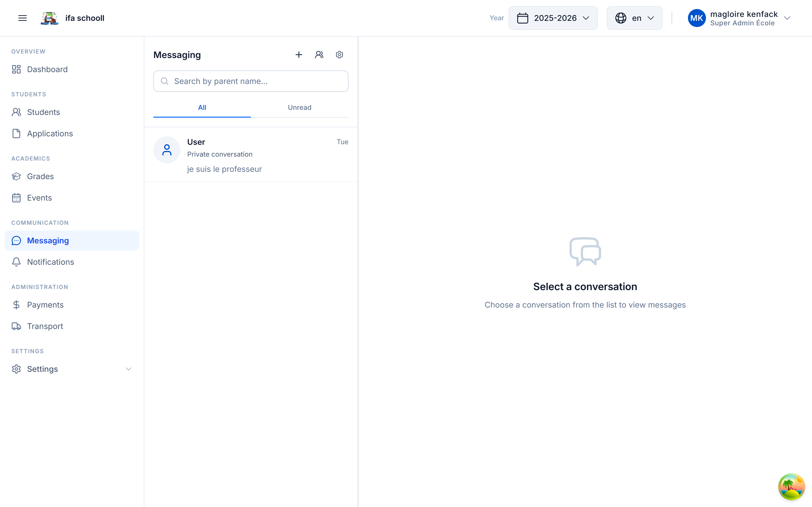Select the conversation with User

251,154
